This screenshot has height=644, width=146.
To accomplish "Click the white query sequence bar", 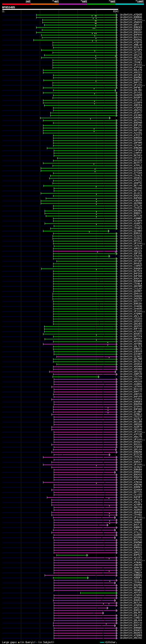I will tap(60, 9).
